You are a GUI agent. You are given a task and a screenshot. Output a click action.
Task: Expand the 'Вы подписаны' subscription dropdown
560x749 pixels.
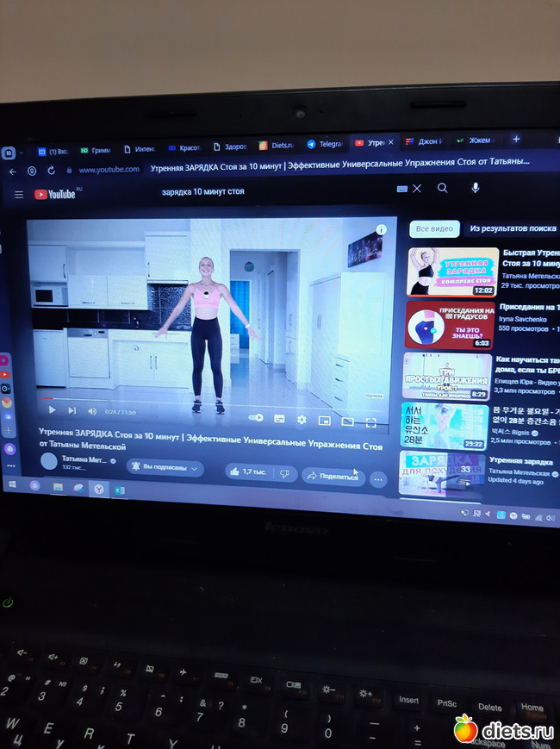point(165,467)
